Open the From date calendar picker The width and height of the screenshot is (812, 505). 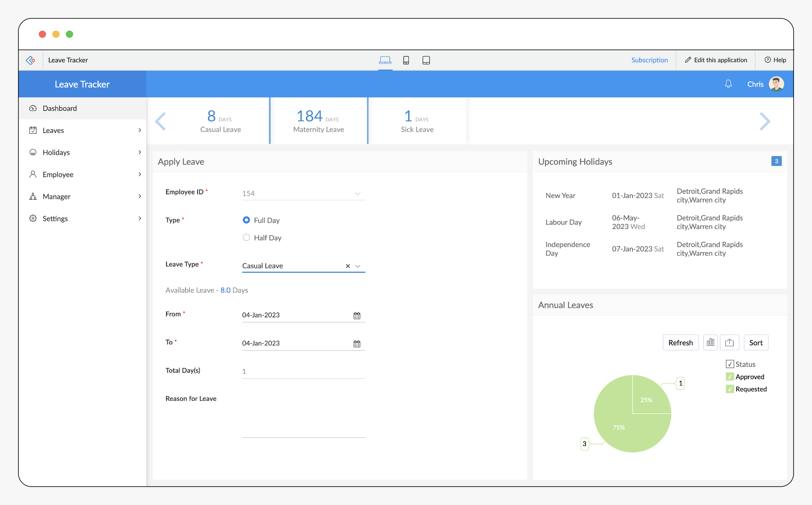coord(357,316)
